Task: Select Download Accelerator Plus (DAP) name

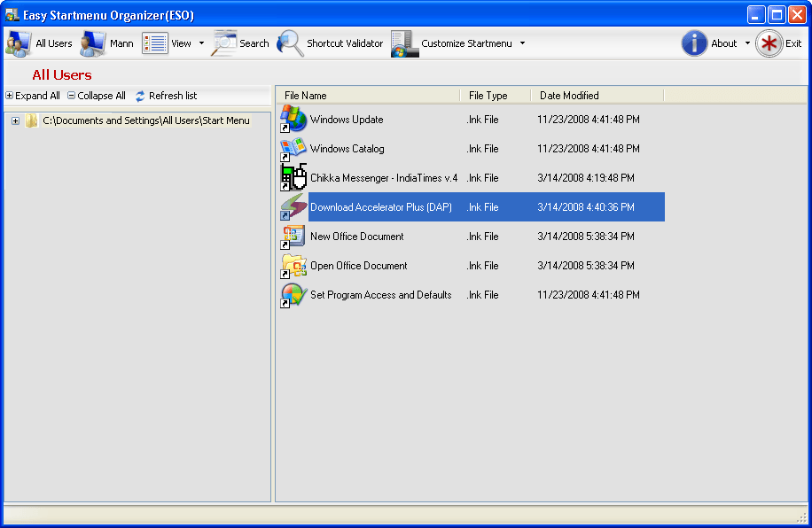Action: (x=380, y=207)
